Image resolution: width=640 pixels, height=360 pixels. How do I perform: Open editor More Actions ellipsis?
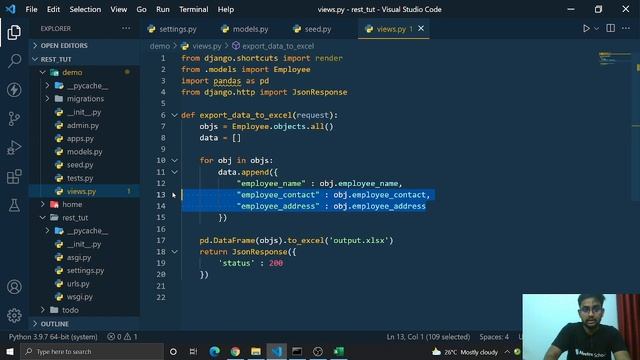626,28
